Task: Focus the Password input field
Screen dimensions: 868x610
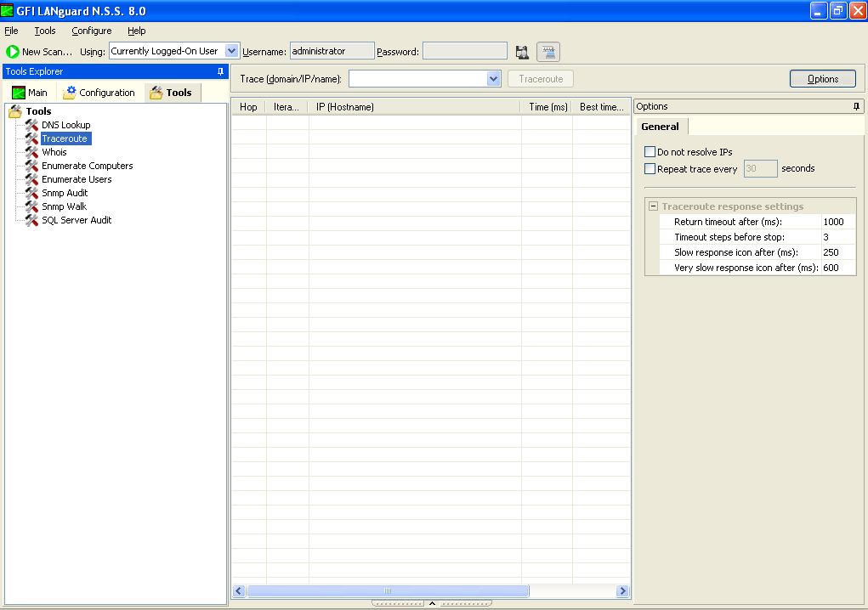Action: pos(464,51)
